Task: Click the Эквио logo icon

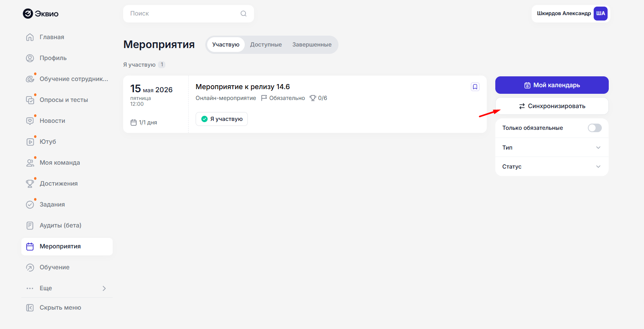Action: pyautogui.click(x=28, y=14)
